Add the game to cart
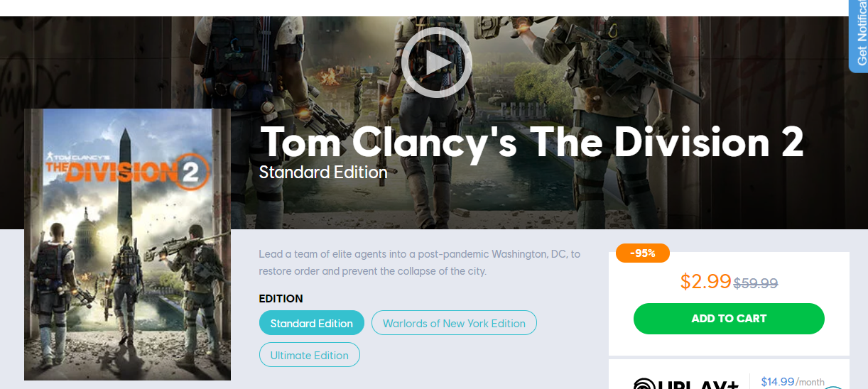The image size is (868, 389). click(x=729, y=319)
